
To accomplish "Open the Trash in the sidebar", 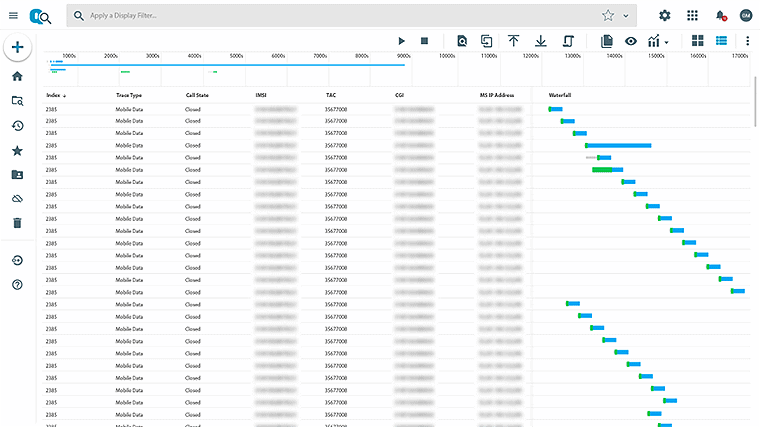I will point(17,223).
